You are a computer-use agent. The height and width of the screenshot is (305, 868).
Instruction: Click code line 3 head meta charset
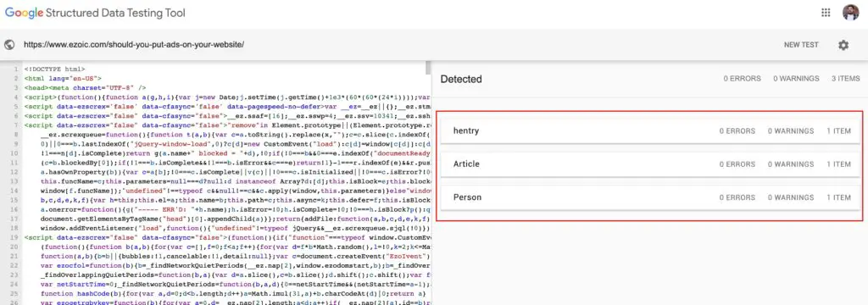tap(86, 87)
